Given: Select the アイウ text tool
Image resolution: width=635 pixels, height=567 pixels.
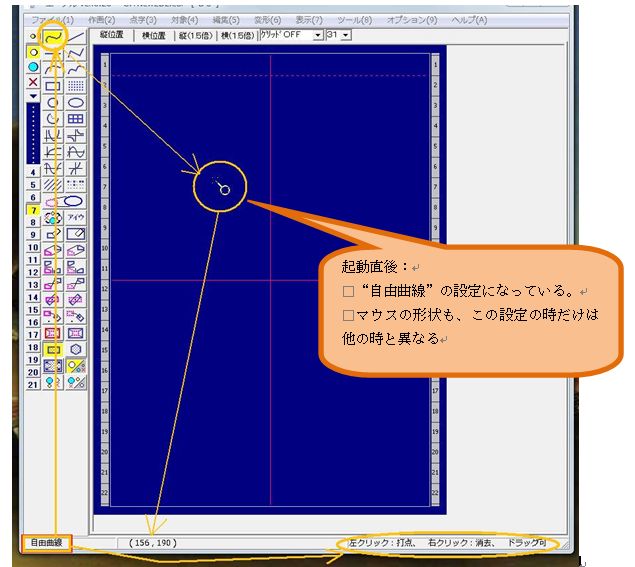Looking at the screenshot, I should (75, 215).
